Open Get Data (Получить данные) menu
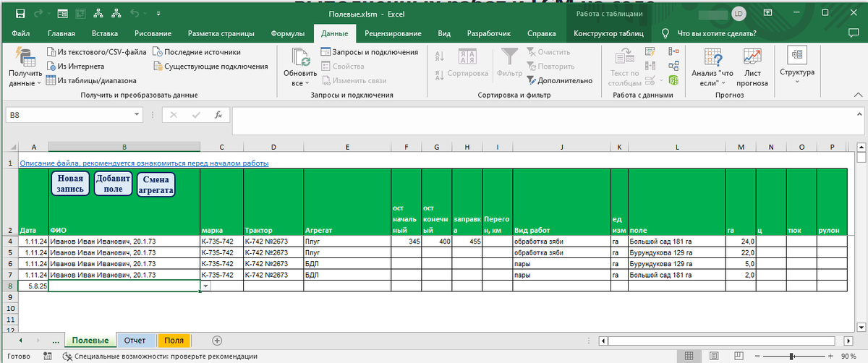This screenshot has width=868, height=363. click(25, 67)
